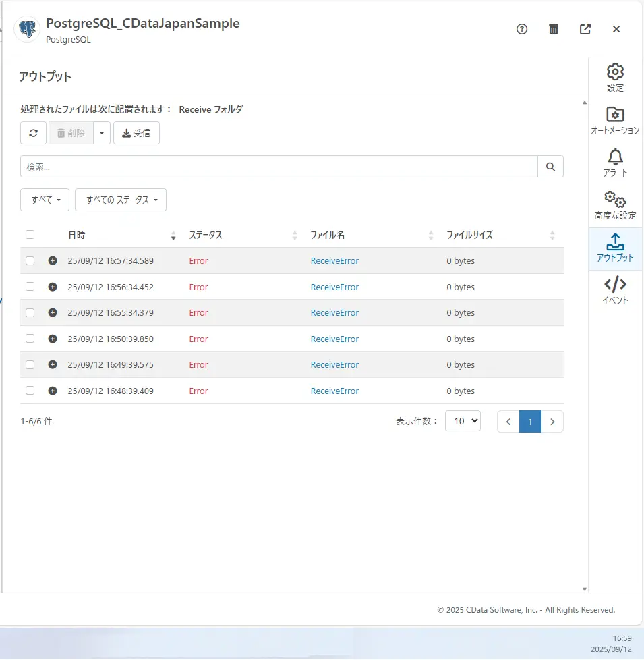644x660 pixels.
Task: Focus the 検索 search input field
Action: tap(279, 167)
